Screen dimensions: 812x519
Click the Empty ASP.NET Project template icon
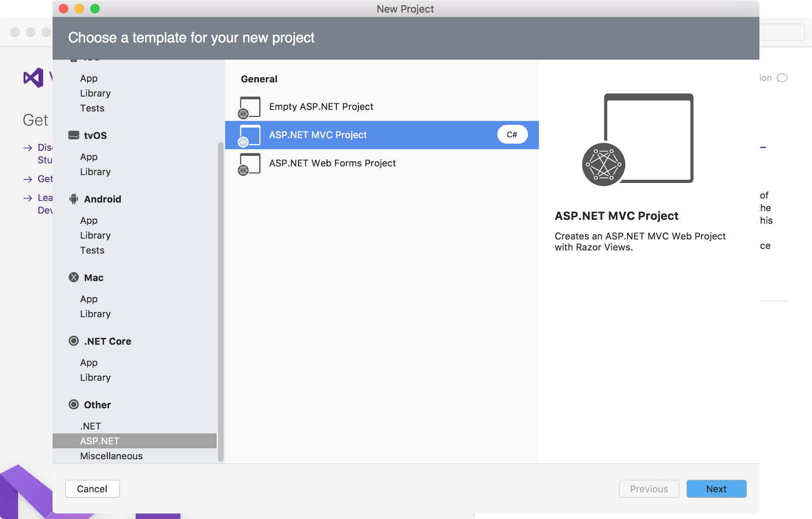250,107
